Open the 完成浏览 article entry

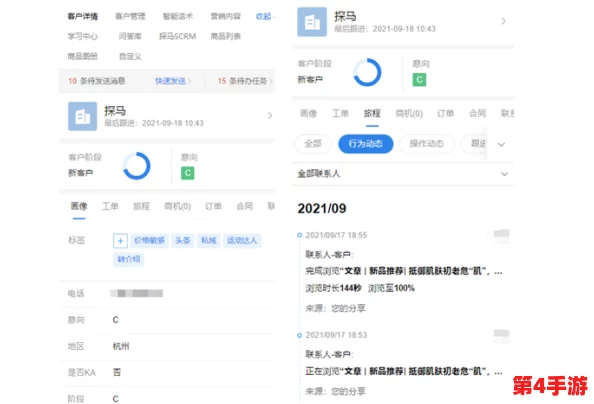click(404, 271)
